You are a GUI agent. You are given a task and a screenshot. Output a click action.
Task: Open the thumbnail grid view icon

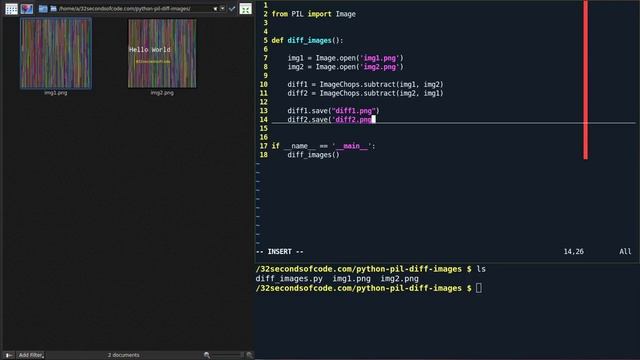click(x=11, y=9)
